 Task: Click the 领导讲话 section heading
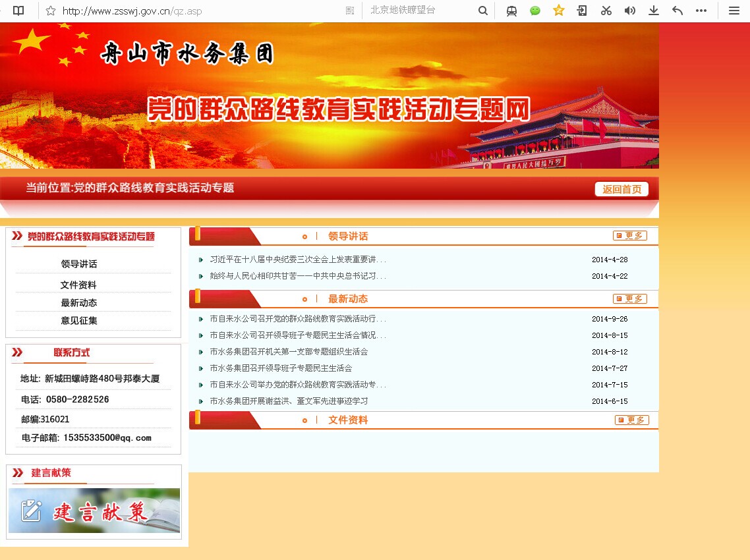click(x=348, y=237)
